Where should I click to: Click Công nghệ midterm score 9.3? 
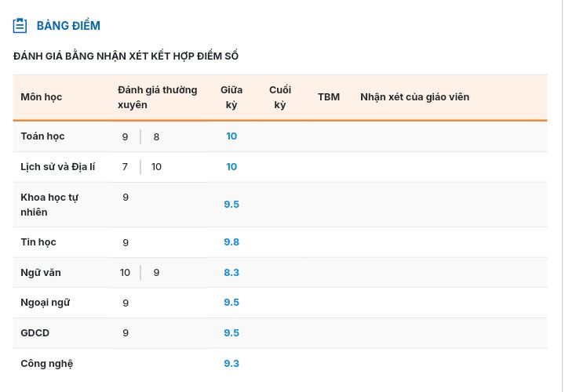tap(231, 364)
